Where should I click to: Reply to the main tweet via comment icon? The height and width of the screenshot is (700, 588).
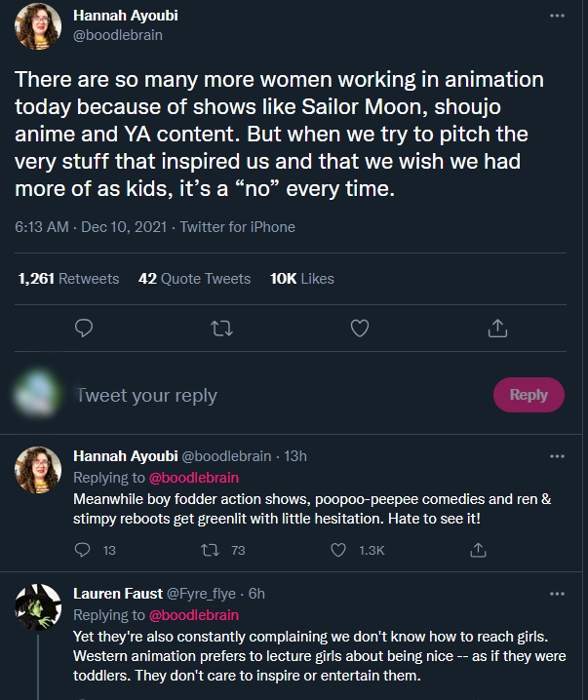pyautogui.click(x=84, y=329)
